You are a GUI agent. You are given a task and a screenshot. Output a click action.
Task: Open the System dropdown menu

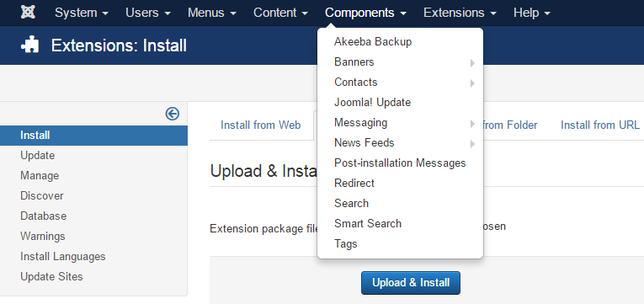point(82,13)
